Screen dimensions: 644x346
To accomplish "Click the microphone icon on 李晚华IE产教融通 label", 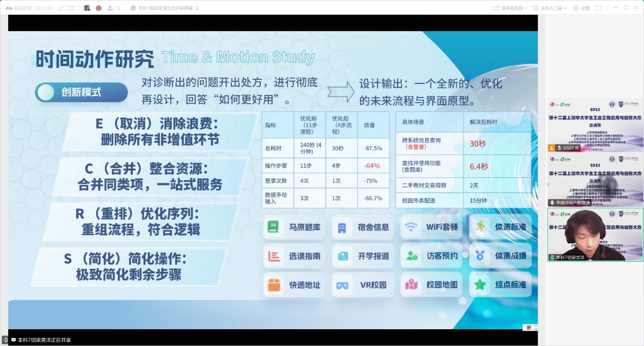I will click(552, 203).
